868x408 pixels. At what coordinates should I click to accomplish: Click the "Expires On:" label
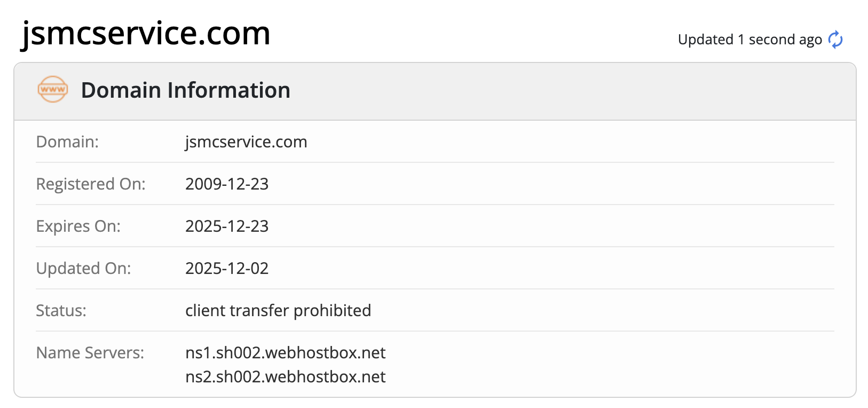(78, 226)
